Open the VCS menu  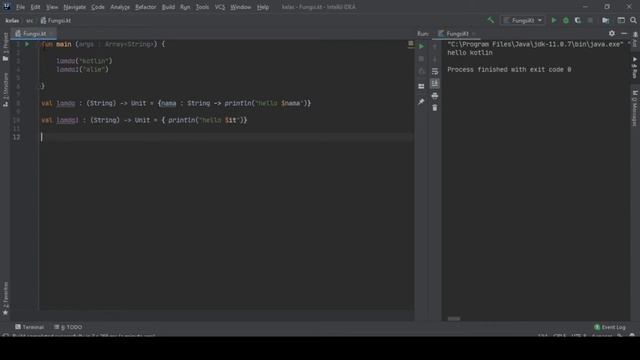(x=220, y=7)
